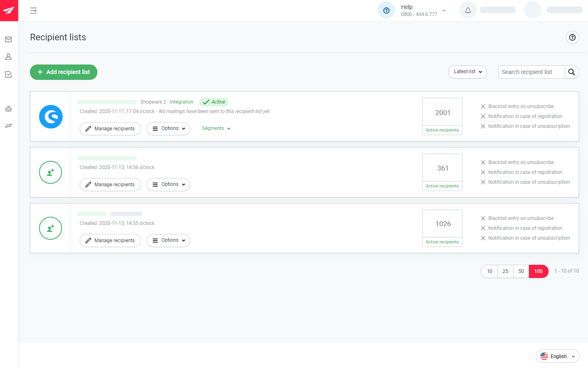This screenshot has width=588, height=368.
Task: Click 2001 active recipients counter
Action: tap(443, 116)
